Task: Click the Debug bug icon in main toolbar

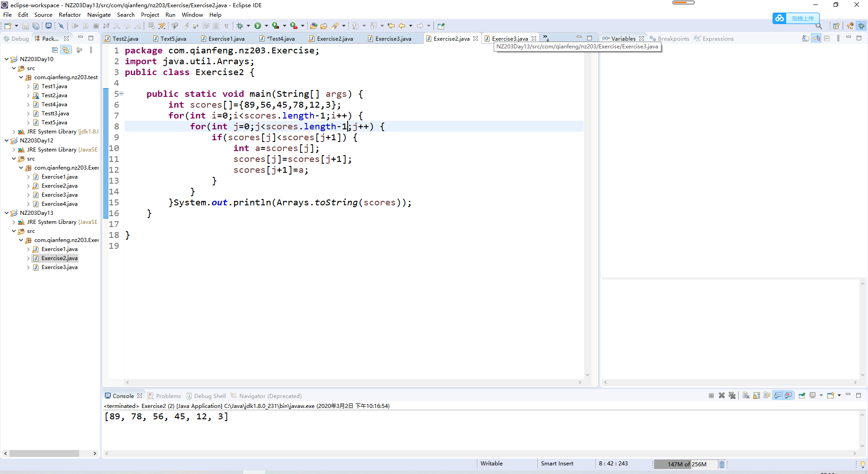Action: tap(240, 26)
